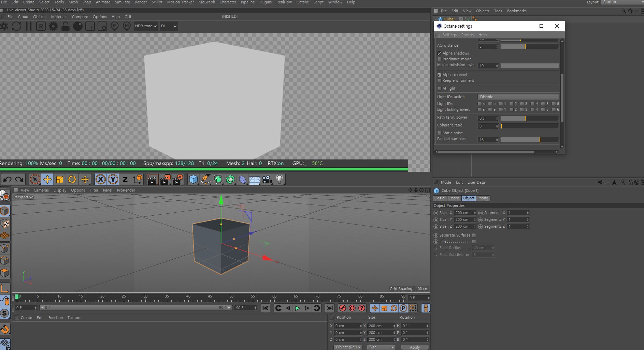Redo action in main toolbar
Image resolution: width=644 pixels, height=350 pixels.
[x=19, y=179]
